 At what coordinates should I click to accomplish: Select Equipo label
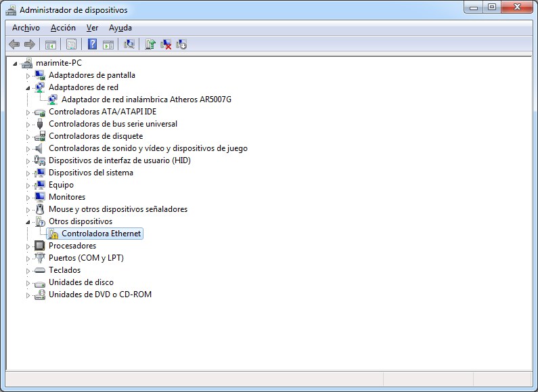(x=61, y=185)
